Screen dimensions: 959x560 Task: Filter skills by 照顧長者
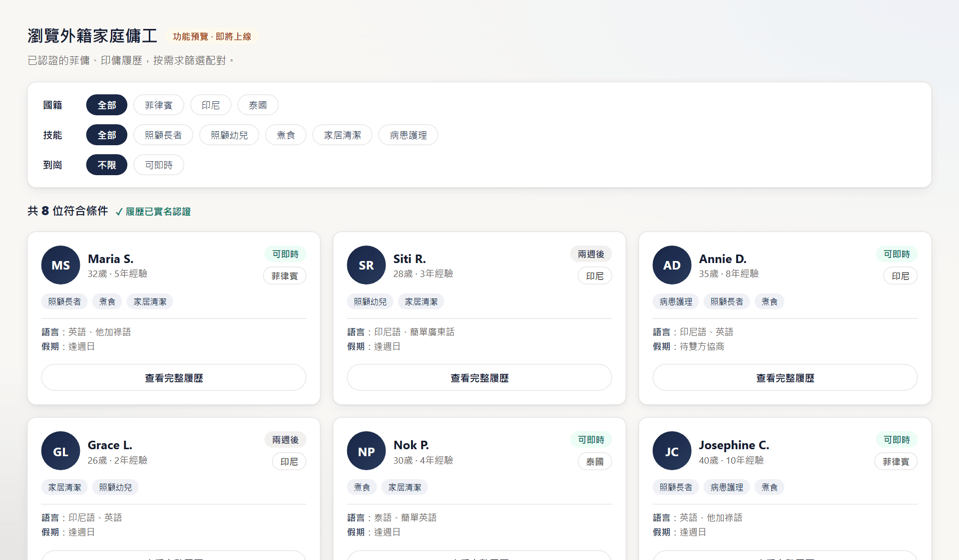pos(163,135)
